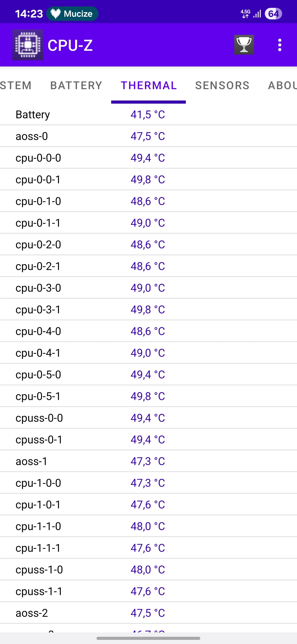The width and height of the screenshot is (297, 644).
Task: Go to the partially visible System tab
Action: pos(15,85)
